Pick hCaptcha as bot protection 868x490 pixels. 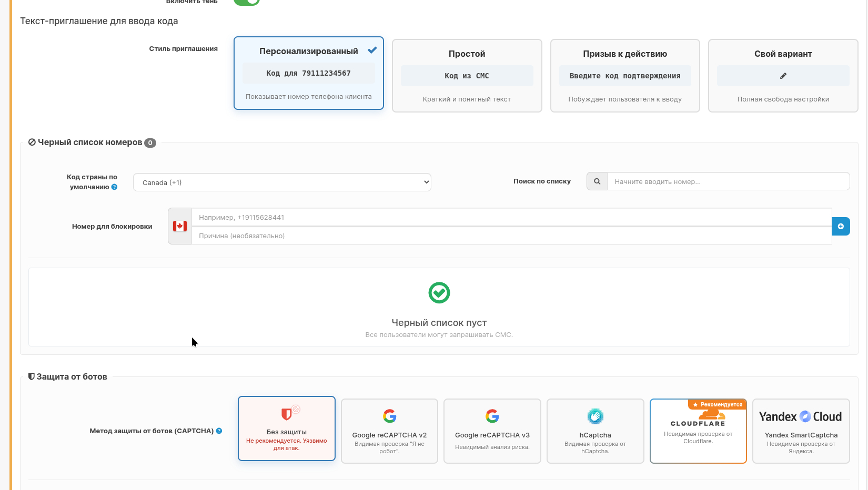click(x=595, y=431)
